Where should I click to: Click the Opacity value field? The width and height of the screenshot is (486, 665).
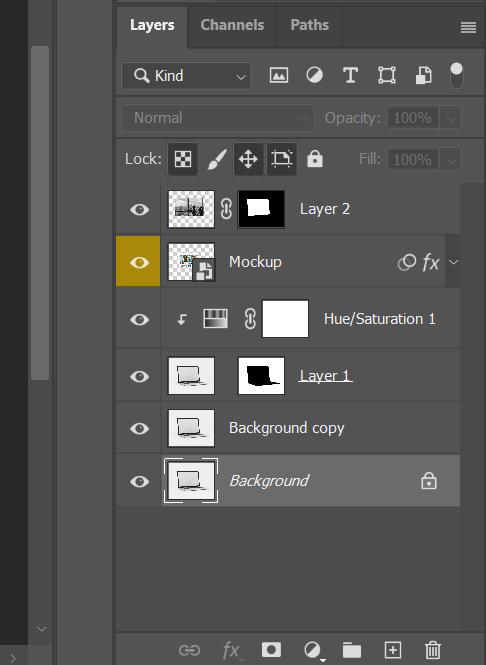pyautogui.click(x=412, y=118)
